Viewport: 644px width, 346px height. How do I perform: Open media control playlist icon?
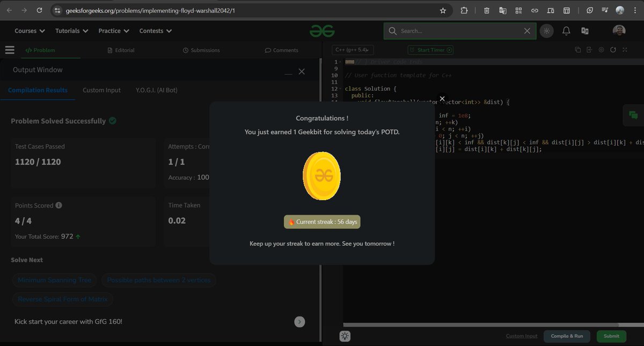[605, 10]
